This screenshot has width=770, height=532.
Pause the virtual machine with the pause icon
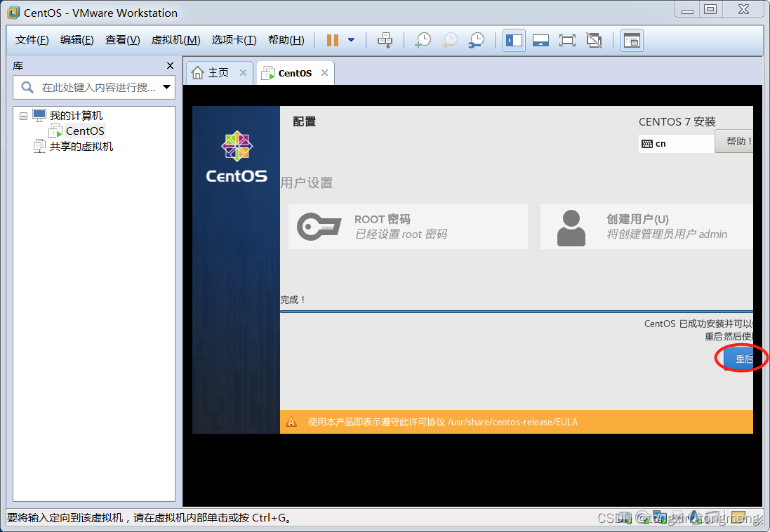pos(333,40)
